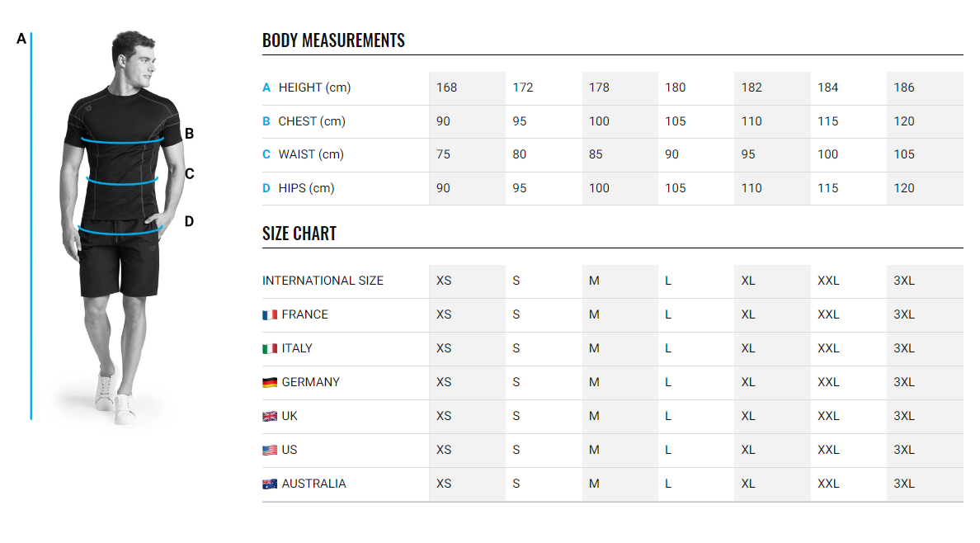The width and height of the screenshot is (980, 543).
Task: Click the International Size row label
Action: (x=323, y=281)
